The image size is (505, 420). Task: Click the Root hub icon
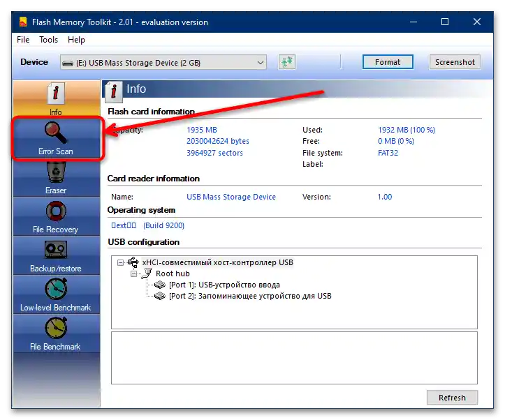click(147, 273)
